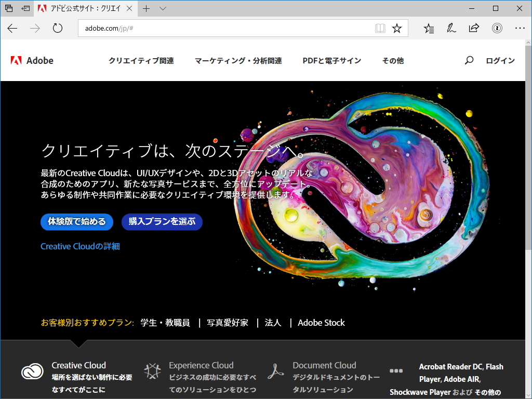Add the page to favorites with the star
The width and height of the screenshot is (532, 399).
[x=397, y=29]
